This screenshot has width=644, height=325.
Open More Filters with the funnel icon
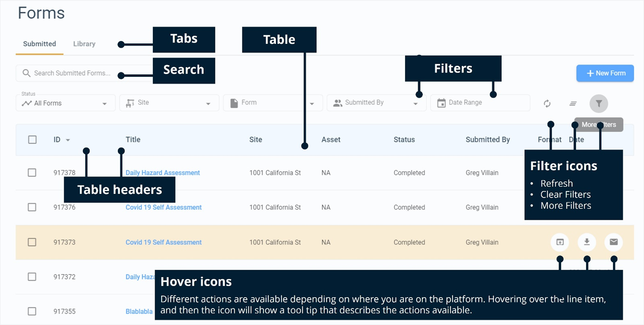(598, 103)
